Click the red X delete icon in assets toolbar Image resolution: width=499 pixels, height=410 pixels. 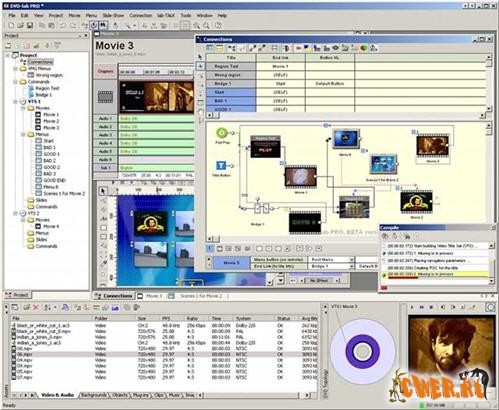(36, 307)
